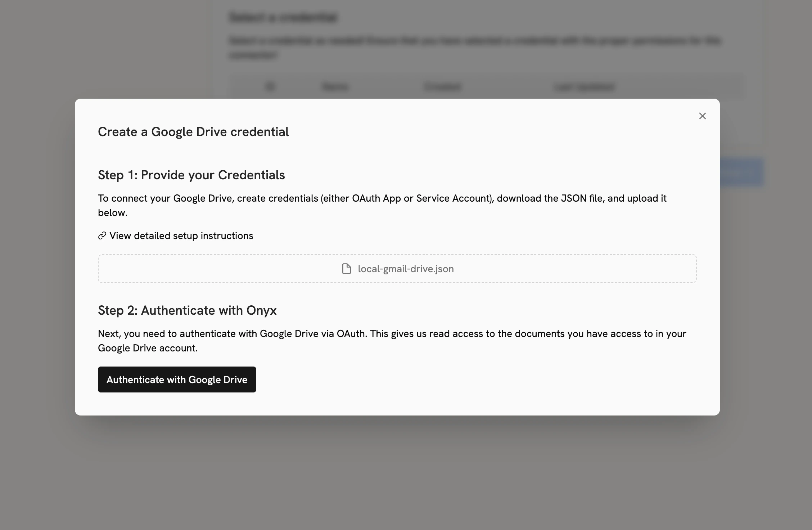Click the Create a Google Drive credential title
This screenshot has width=812, height=530.
(193, 132)
